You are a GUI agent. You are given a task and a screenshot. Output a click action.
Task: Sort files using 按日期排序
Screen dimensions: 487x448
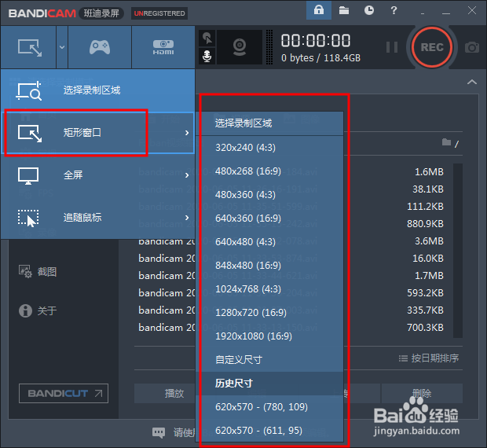click(429, 358)
